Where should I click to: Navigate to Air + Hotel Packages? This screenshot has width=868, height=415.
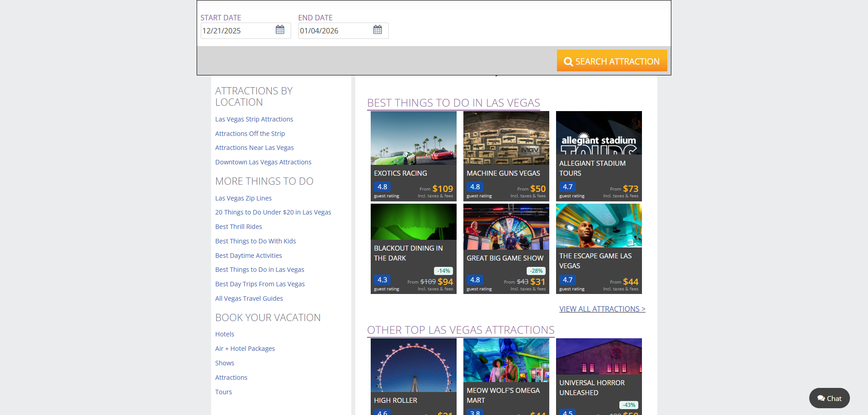(245, 349)
